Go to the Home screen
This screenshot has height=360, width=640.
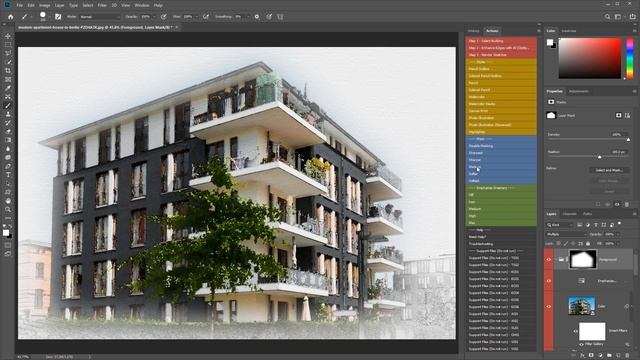(x=11, y=17)
